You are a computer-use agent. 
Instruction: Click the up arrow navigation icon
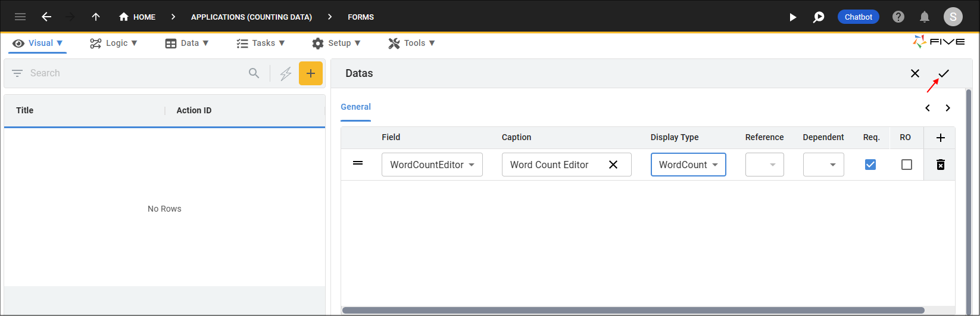pos(96,17)
